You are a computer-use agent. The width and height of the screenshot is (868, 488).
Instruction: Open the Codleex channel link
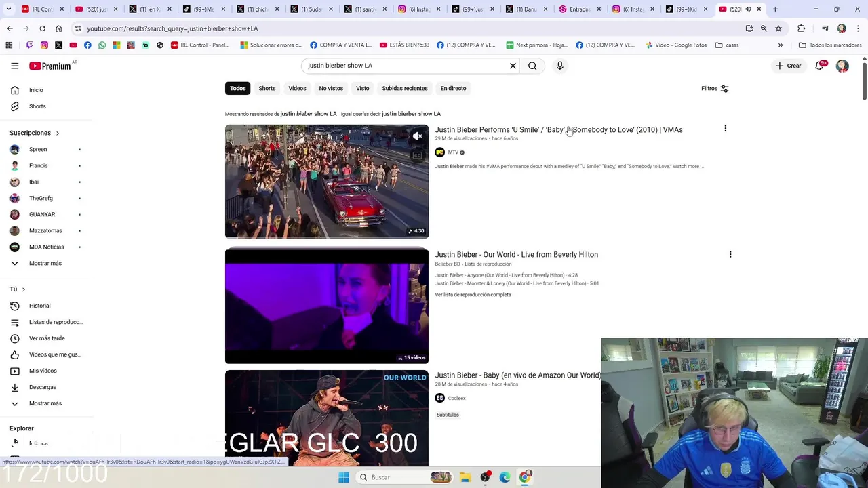[456, 398]
